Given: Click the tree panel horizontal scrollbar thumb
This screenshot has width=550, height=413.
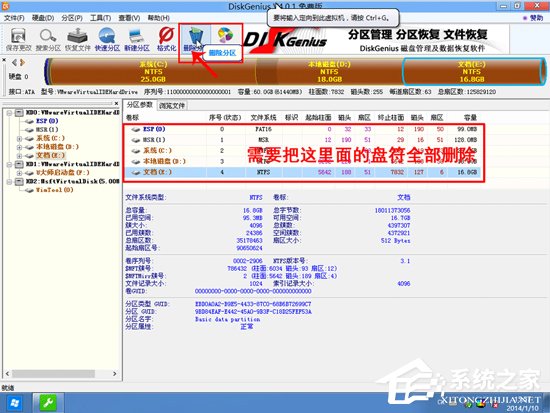Looking at the screenshot, I should coord(53,374).
